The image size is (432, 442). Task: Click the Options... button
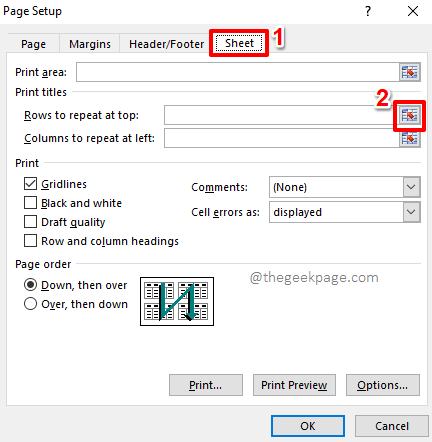(x=383, y=385)
